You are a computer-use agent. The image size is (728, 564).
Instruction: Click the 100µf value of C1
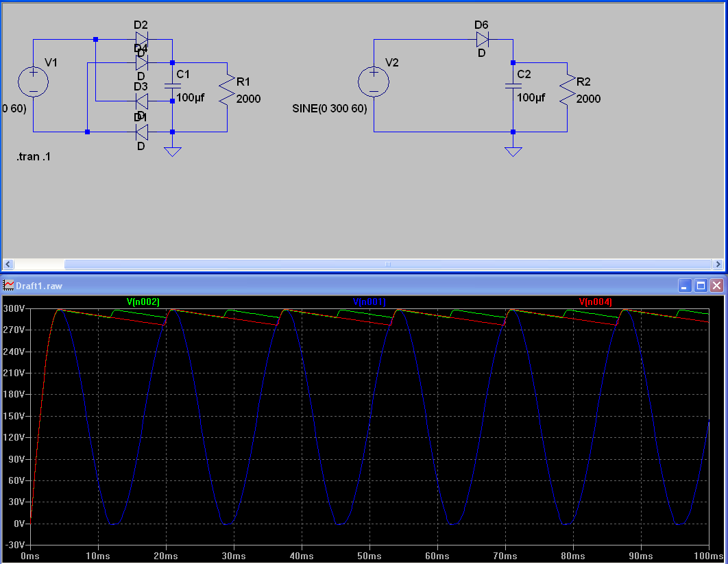coord(191,97)
